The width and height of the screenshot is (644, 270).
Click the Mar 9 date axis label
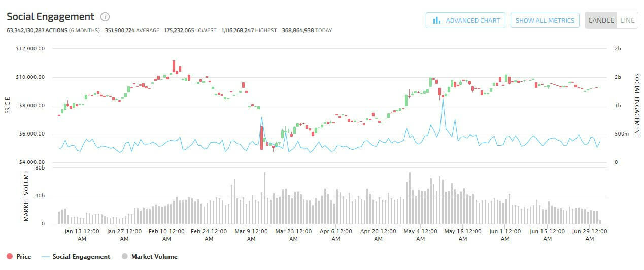pos(251,234)
